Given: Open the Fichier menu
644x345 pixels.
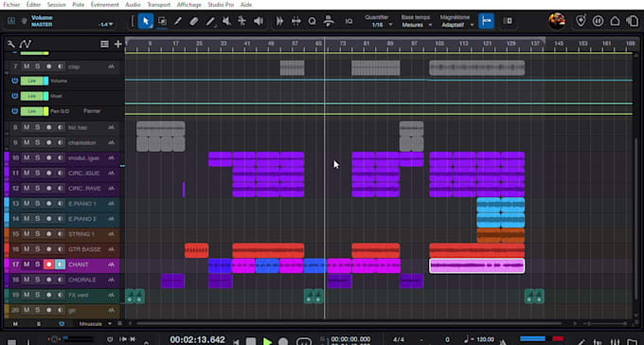Looking at the screenshot, I should (x=11, y=5).
